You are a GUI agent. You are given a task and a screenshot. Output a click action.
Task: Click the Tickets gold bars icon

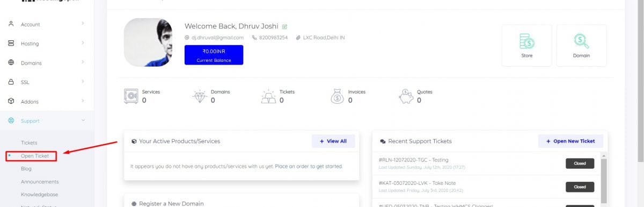[x=268, y=96]
